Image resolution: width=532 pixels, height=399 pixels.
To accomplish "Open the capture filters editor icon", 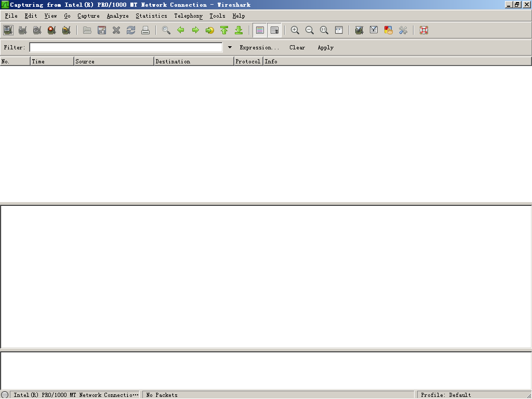I will 360,30.
